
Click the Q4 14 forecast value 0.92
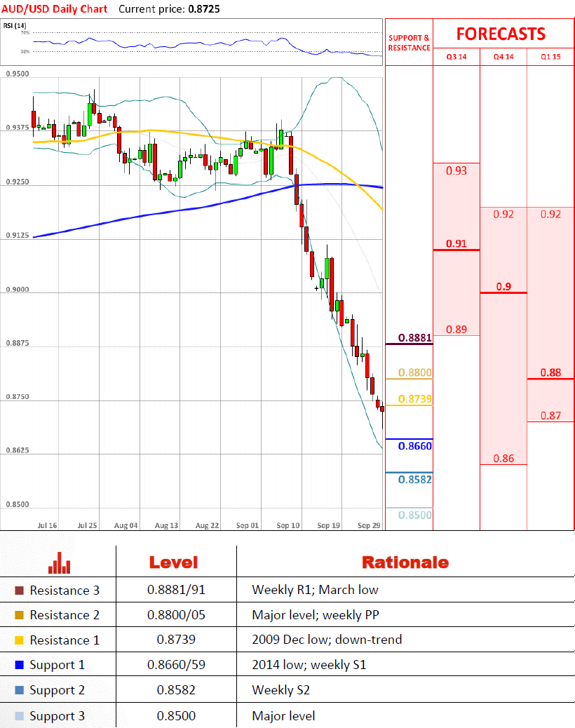click(x=503, y=214)
